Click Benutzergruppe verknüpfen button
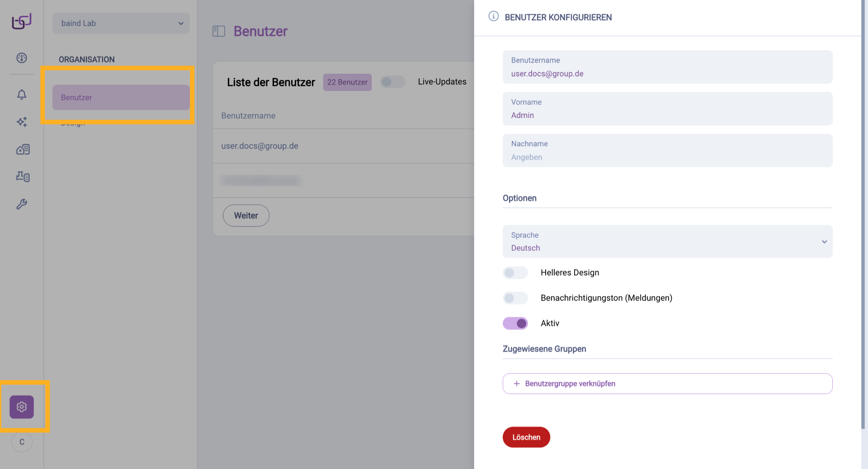This screenshot has height=469, width=868. pyautogui.click(x=667, y=384)
